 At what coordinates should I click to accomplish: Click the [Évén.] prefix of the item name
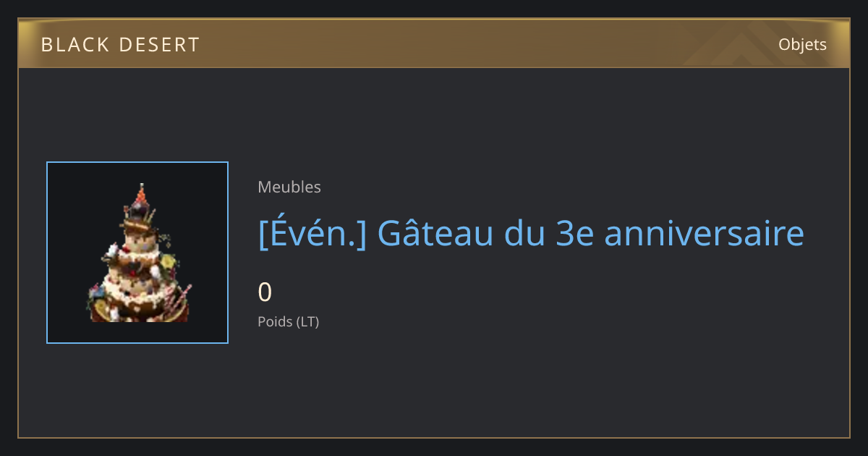312,233
